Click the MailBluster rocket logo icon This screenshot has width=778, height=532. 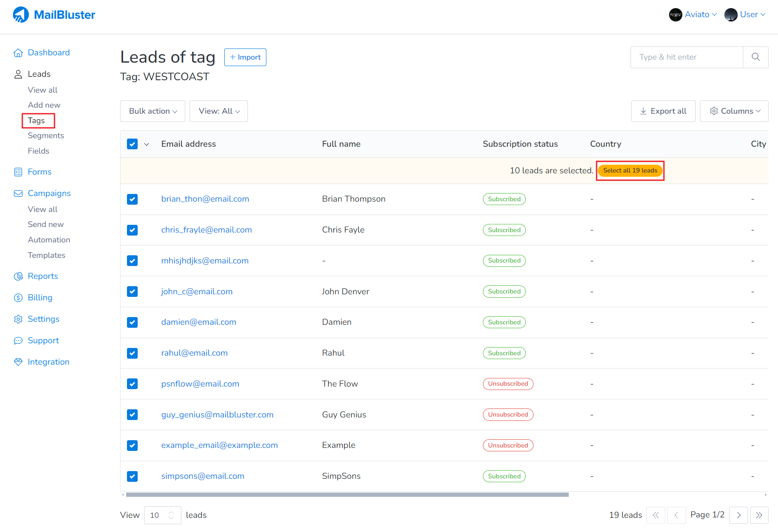click(21, 15)
